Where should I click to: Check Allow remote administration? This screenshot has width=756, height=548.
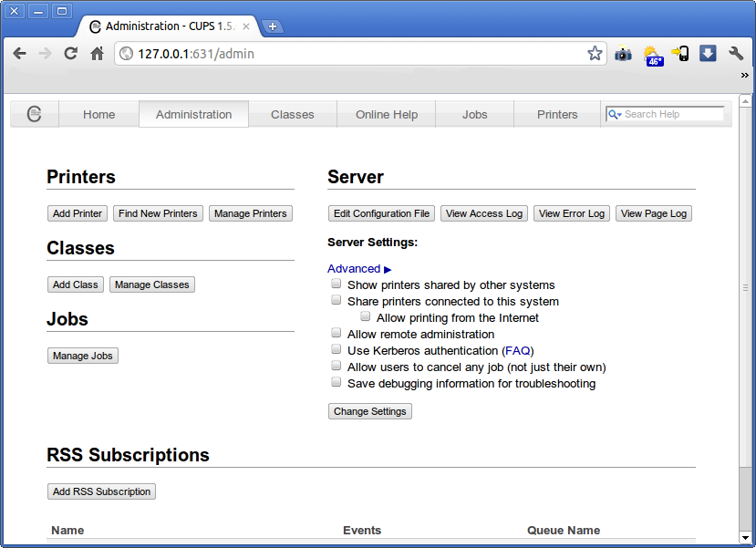click(336, 334)
